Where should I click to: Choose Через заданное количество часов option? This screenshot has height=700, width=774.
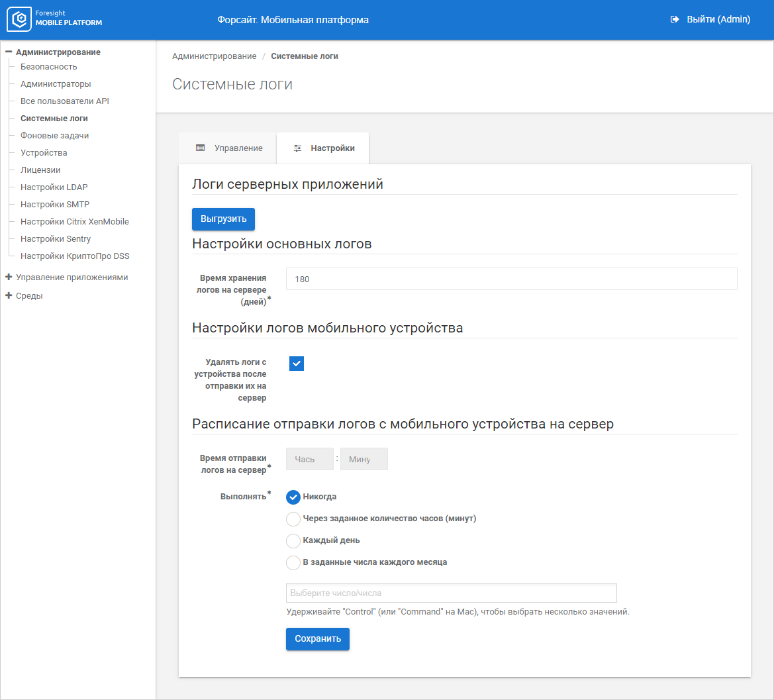pos(293,519)
